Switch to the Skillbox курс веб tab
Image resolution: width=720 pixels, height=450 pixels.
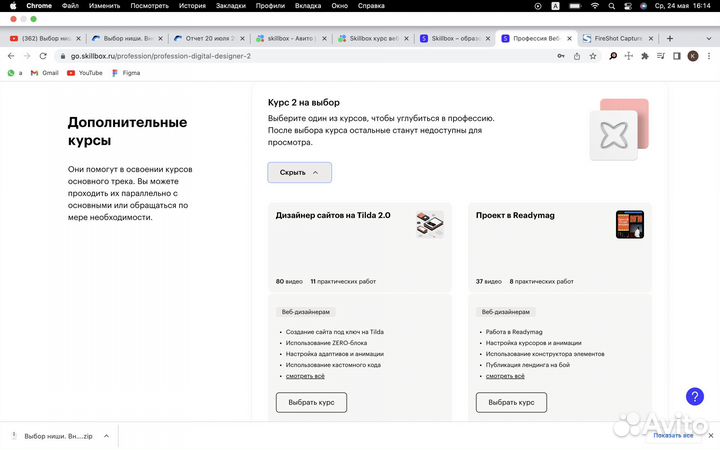(373, 39)
